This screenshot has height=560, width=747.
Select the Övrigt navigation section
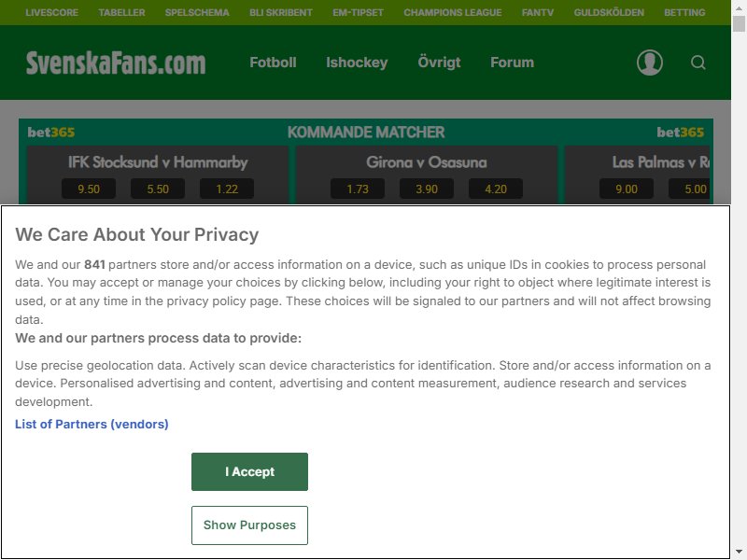click(x=439, y=63)
